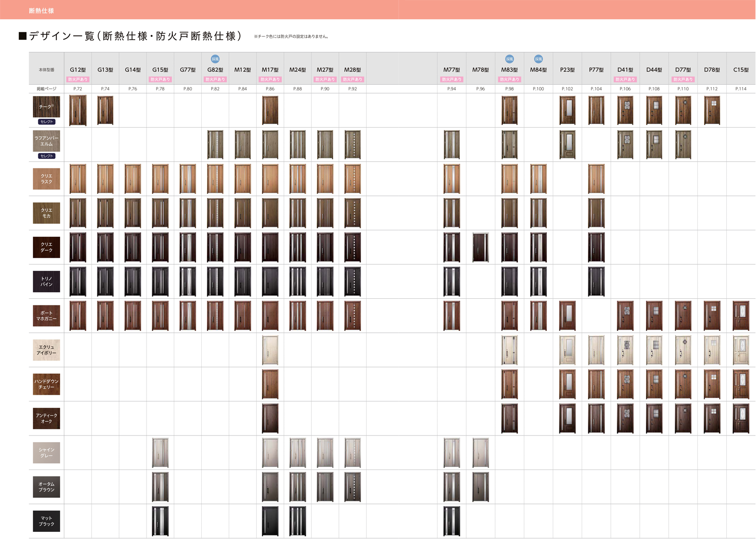Click the P23型 column header
The image size is (756, 539).
tap(567, 70)
